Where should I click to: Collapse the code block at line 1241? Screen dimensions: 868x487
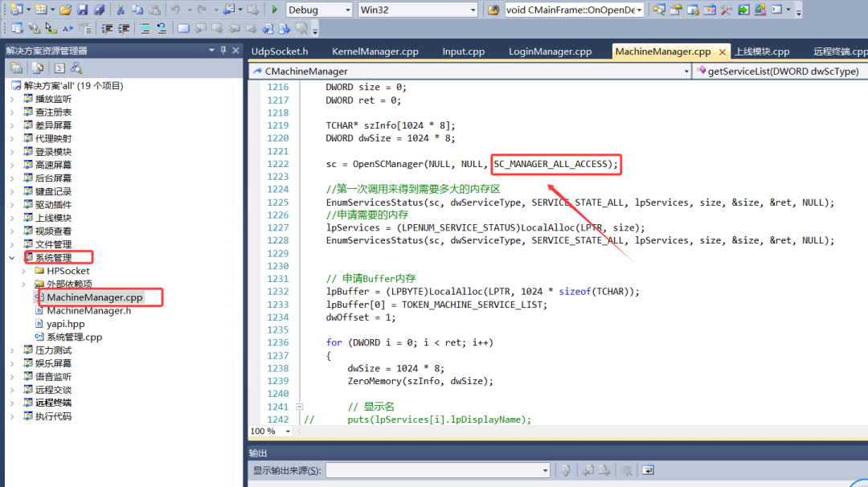pos(300,407)
